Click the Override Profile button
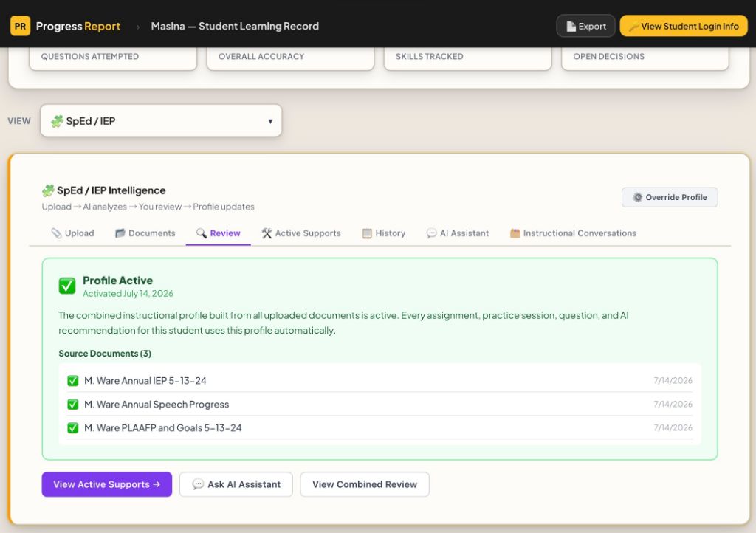The height and width of the screenshot is (533, 756). pos(670,197)
